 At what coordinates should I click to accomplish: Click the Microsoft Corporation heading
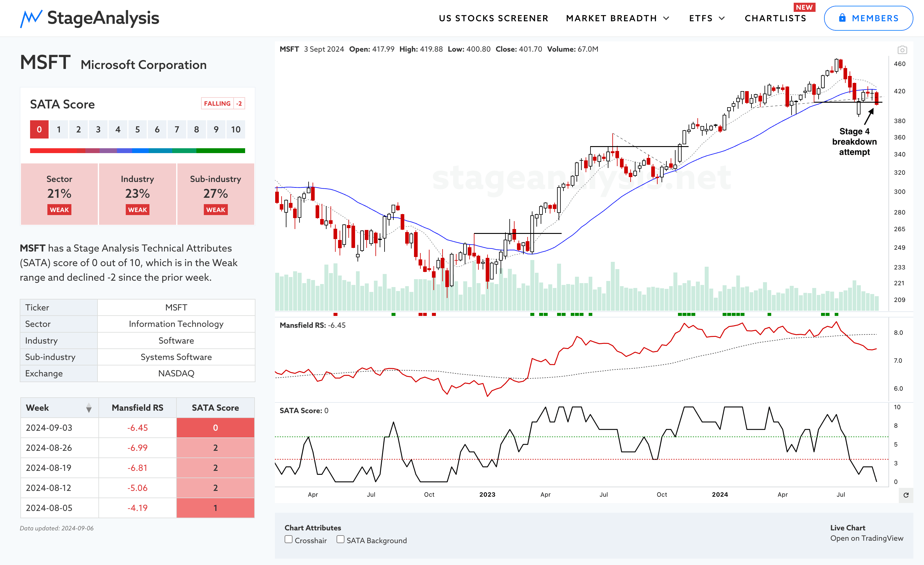coord(143,65)
